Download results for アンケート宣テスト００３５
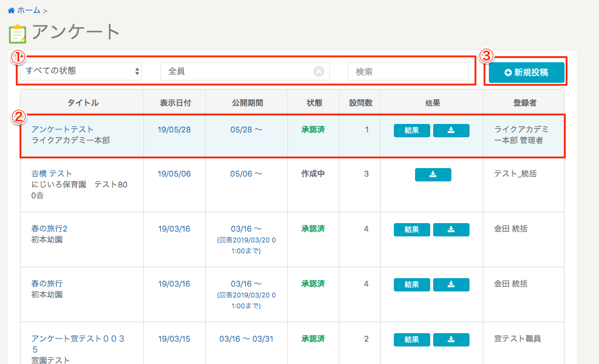Screen dimensions: 599x364 [451, 340]
